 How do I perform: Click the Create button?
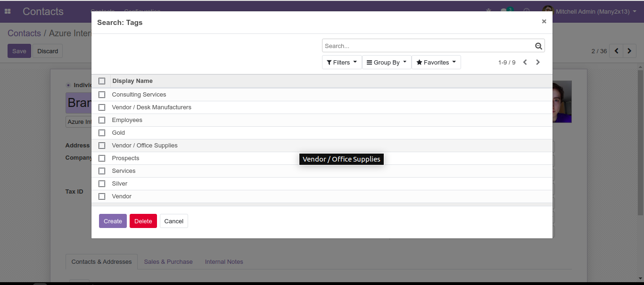(x=113, y=221)
